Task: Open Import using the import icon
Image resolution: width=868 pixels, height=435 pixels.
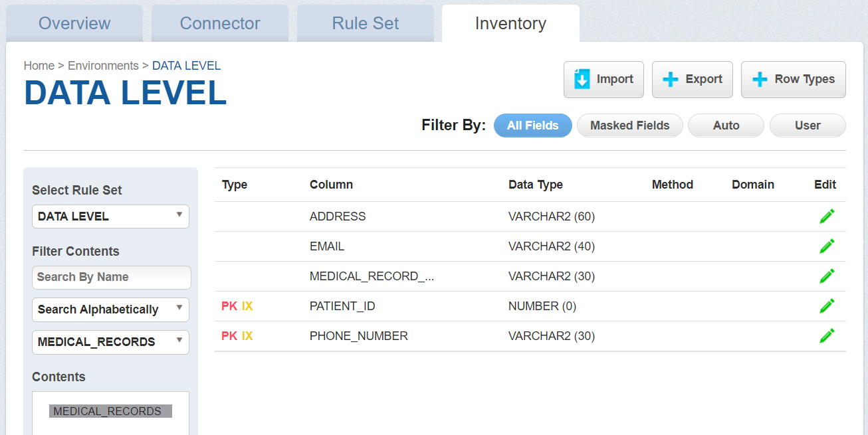Action: point(582,79)
